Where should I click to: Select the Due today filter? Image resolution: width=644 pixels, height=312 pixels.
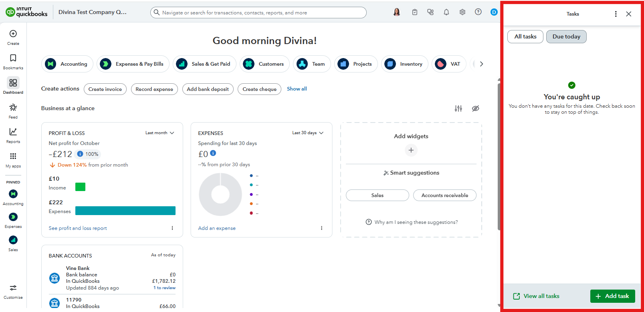566,36
